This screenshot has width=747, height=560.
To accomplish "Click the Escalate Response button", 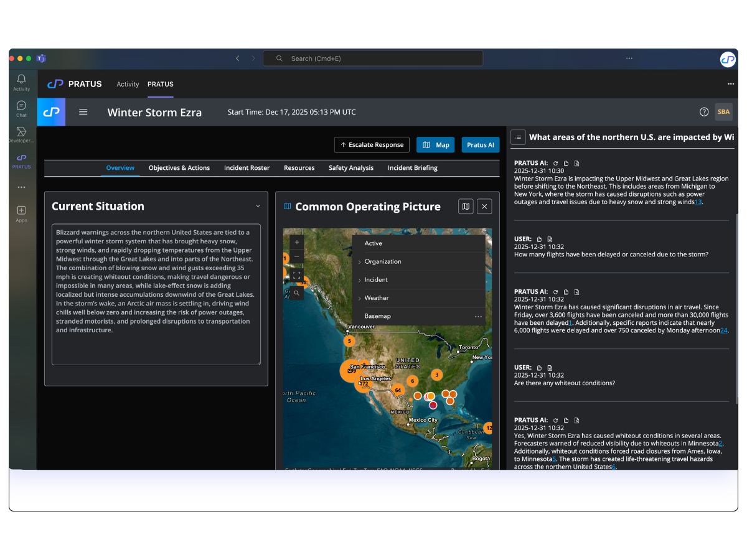I will (x=372, y=144).
